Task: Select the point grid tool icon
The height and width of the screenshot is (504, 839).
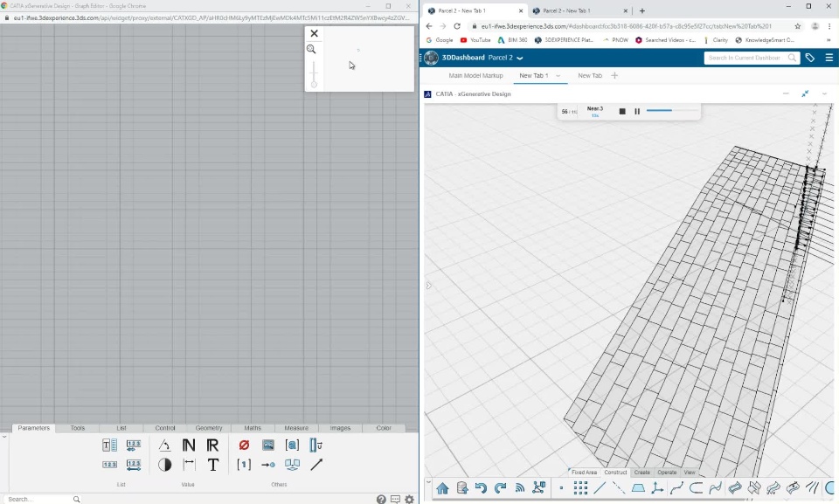Action: pos(580,488)
